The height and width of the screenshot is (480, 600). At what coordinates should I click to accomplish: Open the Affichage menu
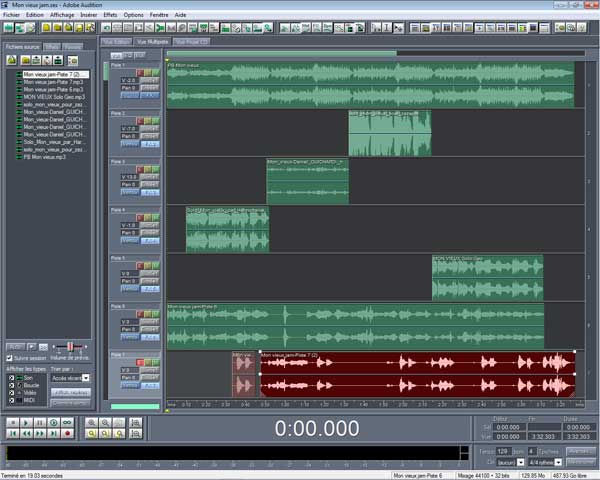(x=62, y=15)
